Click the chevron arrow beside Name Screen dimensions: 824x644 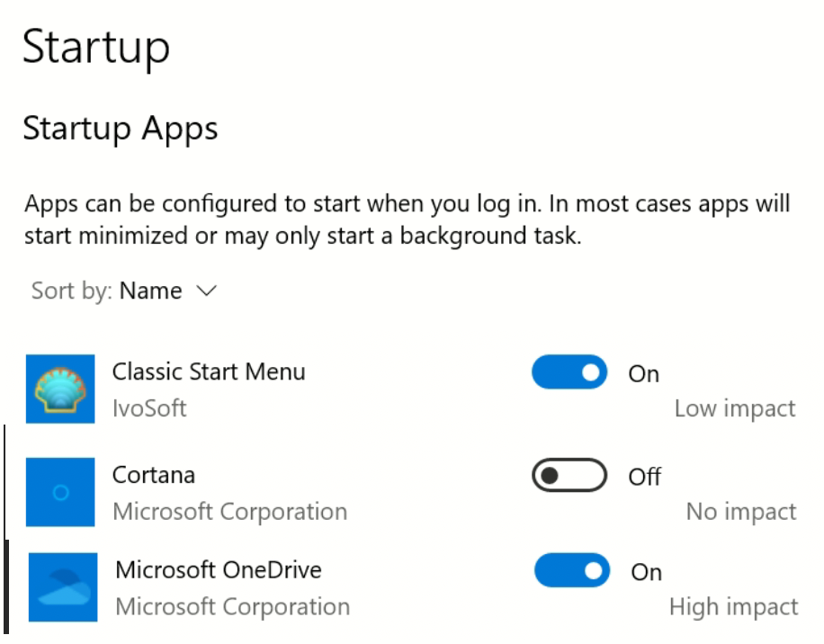[206, 291]
